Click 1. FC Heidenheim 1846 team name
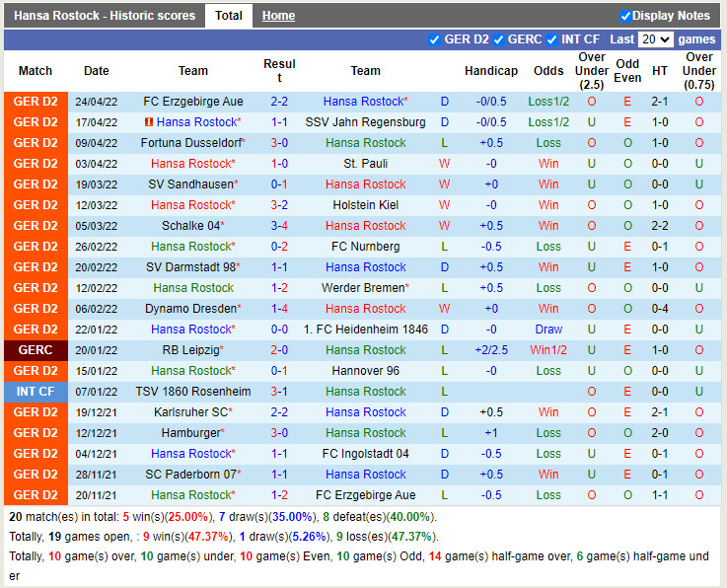Viewport: 727px width, 588px height. 365,330
